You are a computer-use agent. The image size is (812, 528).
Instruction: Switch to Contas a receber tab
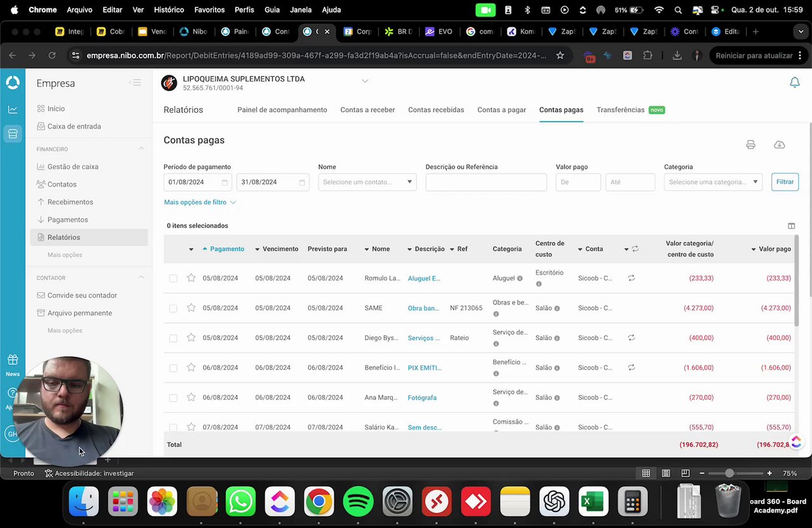point(367,110)
